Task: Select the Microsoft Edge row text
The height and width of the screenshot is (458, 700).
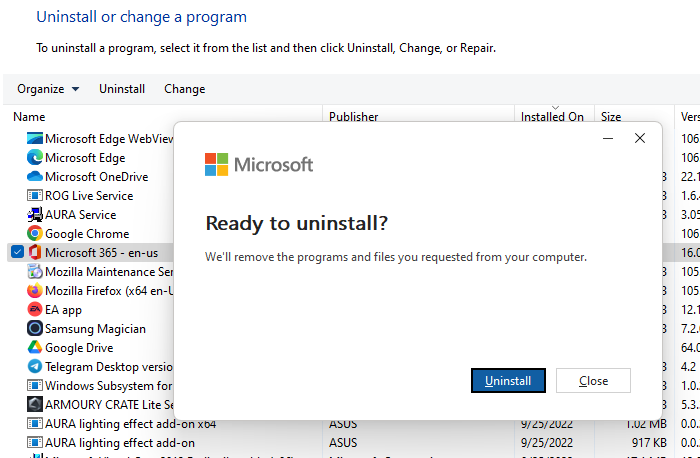Action: coord(85,158)
